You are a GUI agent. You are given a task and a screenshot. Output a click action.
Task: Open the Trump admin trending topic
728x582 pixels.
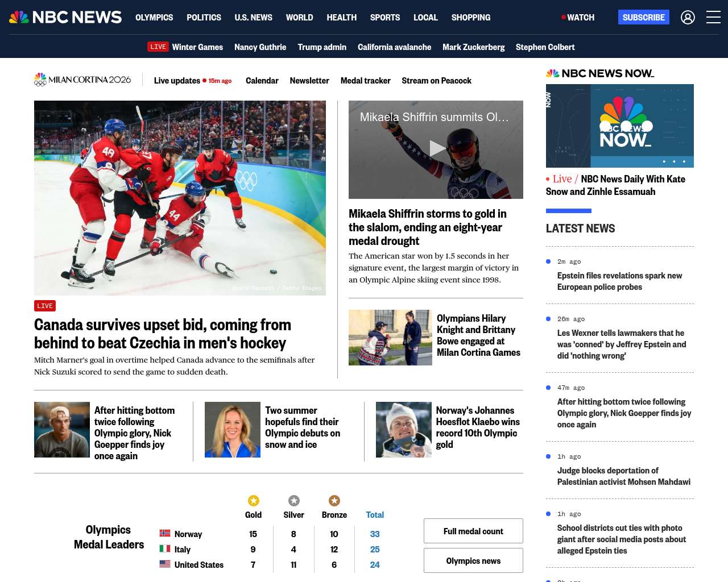pyautogui.click(x=322, y=47)
